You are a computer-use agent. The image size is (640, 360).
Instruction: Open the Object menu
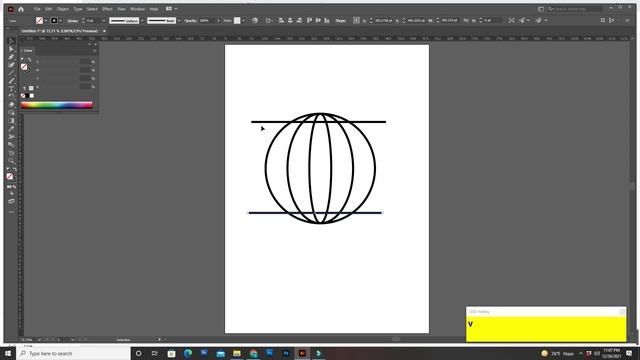(63, 9)
